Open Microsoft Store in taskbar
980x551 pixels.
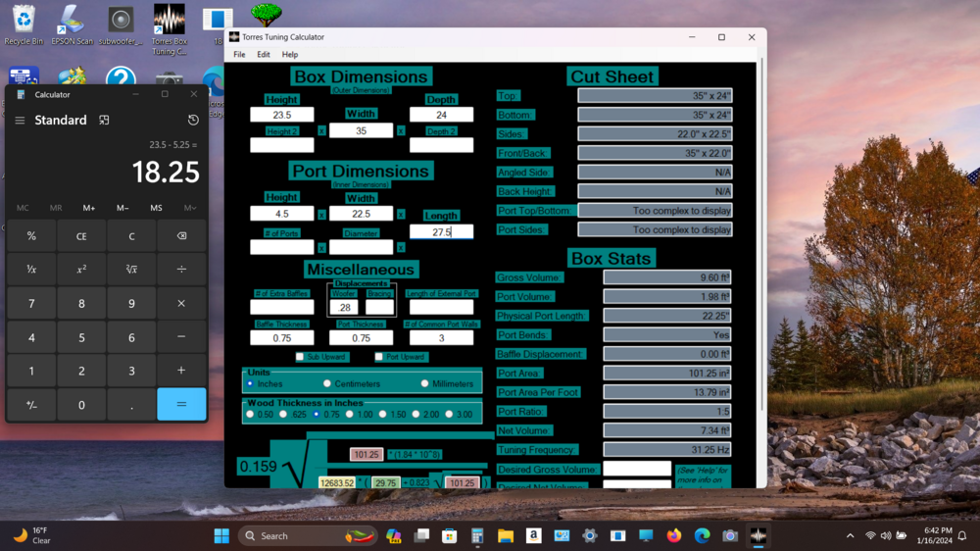pyautogui.click(x=450, y=536)
